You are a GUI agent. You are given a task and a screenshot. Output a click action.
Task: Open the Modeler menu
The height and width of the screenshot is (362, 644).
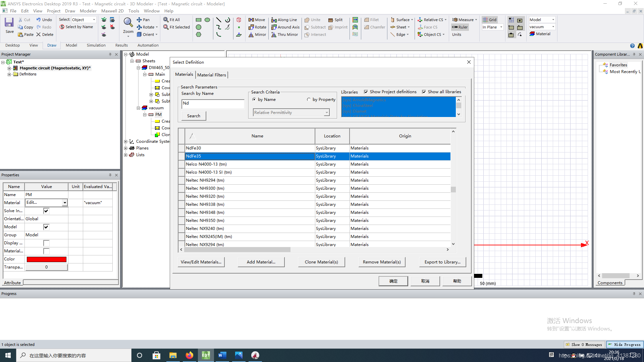pyautogui.click(x=88, y=11)
